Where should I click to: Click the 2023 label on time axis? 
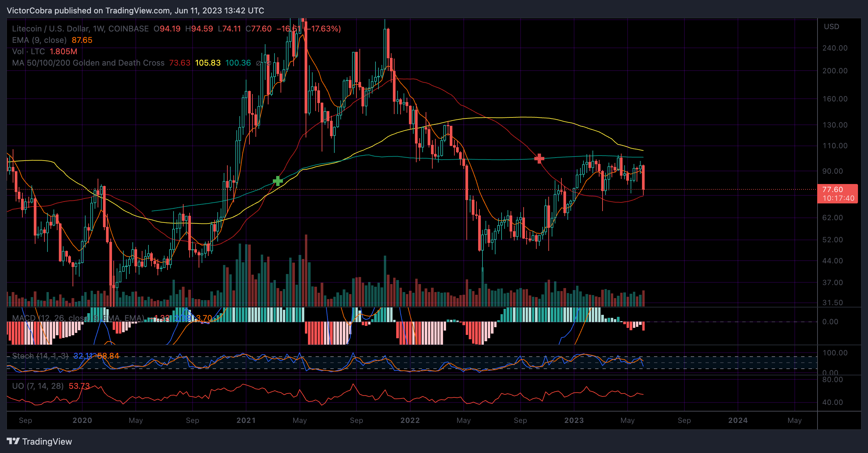click(574, 420)
